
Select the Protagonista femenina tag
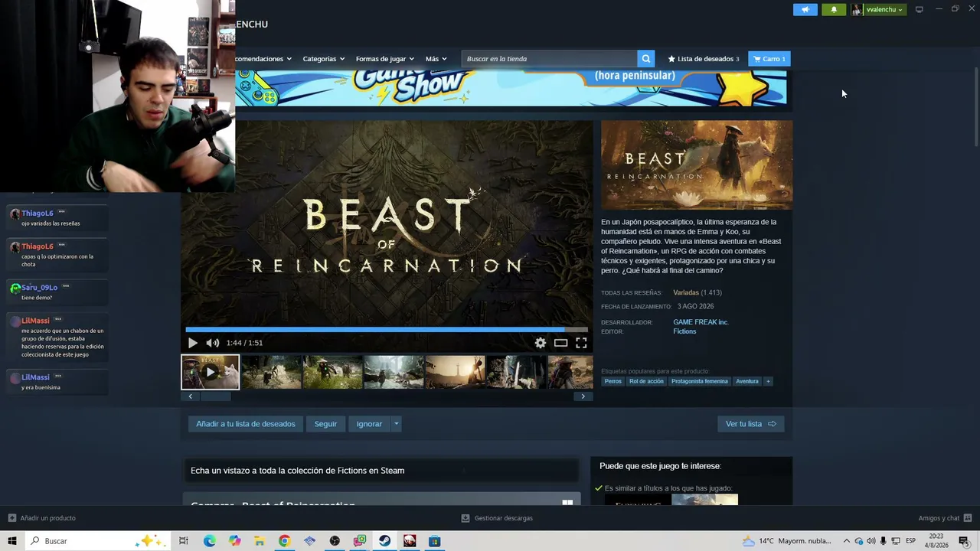tap(700, 381)
